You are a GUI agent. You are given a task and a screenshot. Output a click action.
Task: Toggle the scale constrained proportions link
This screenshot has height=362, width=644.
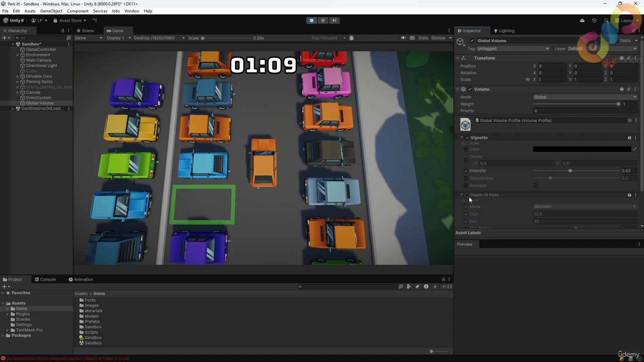pyautogui.click(x=528, y=79)
